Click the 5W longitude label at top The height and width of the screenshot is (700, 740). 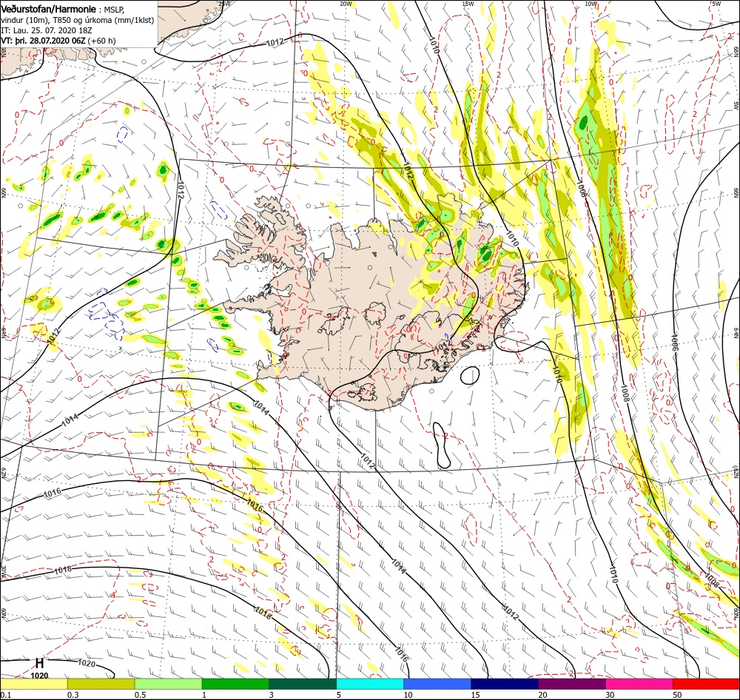(716, 3)
